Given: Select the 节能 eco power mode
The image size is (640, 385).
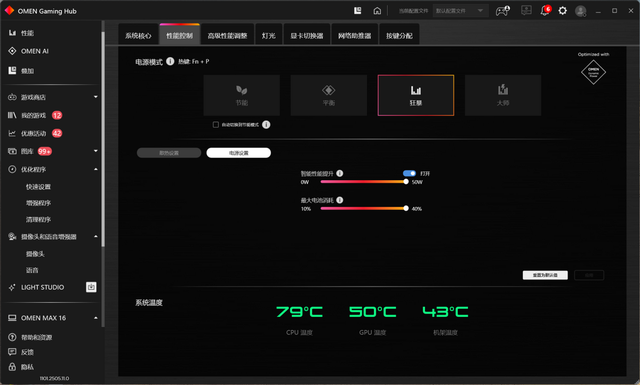Looking at the screenshot, I should [x=242, y=95].
